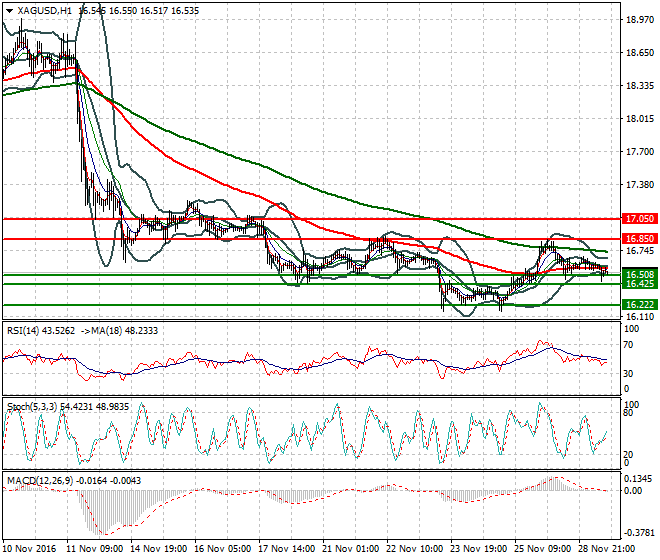
Task: Click the 28 Nov 21:00 time label
Action: (x=607, y=549)
